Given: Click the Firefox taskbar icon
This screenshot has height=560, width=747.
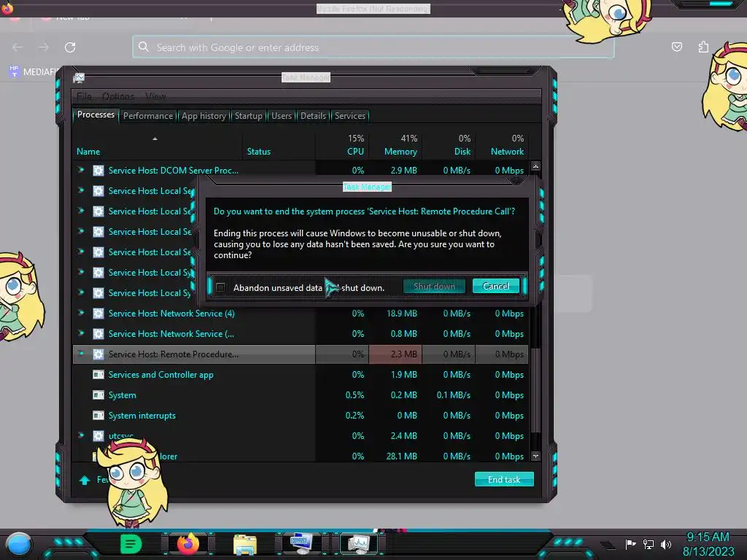Looking at the screenshot, I should pyautogui.click(x=187, y=543).
